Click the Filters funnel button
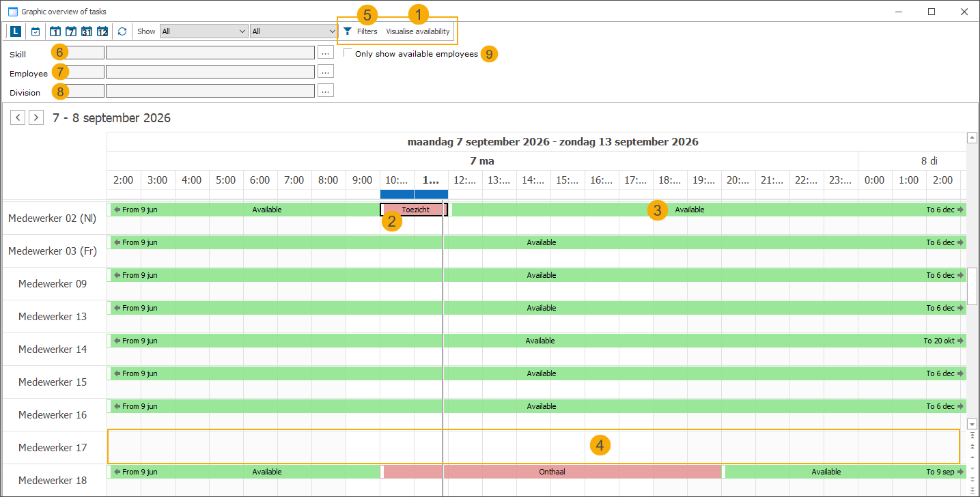 (360, 31)
